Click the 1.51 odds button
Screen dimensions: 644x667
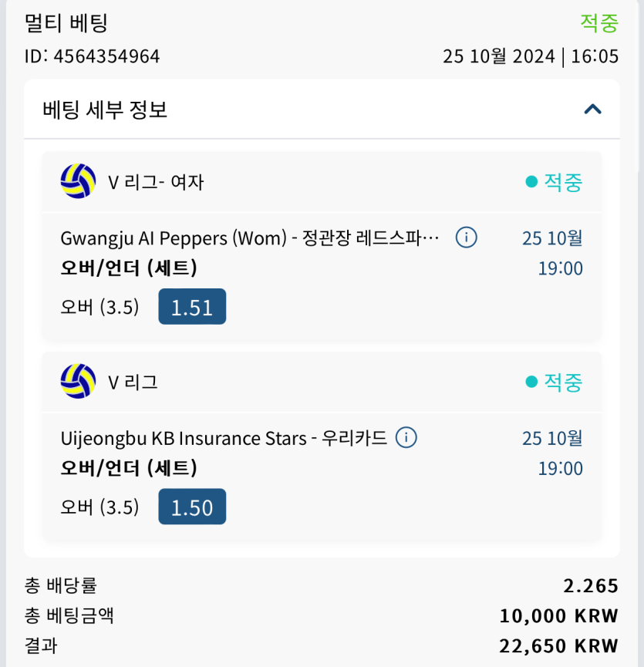(x=192, y=307)
